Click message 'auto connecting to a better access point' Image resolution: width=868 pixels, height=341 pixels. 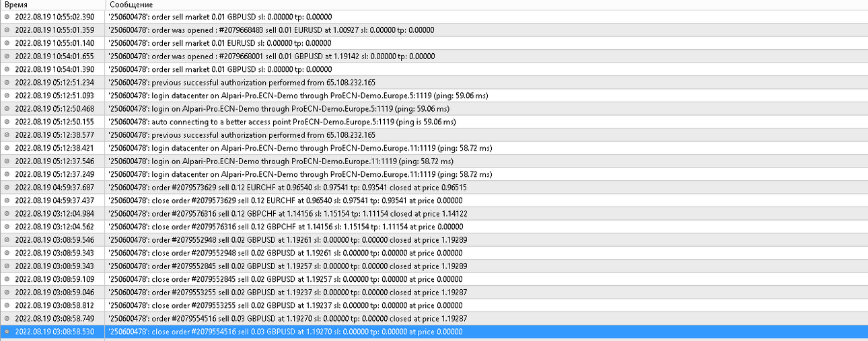[282, 122]
